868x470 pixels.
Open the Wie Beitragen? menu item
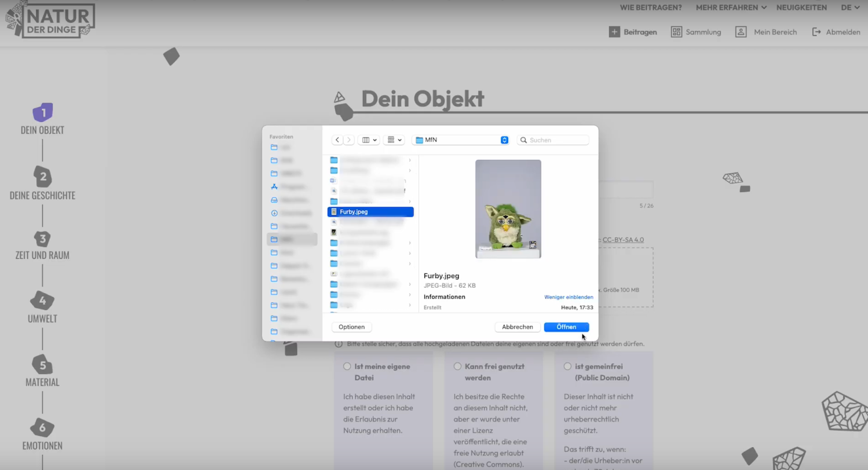650,8
